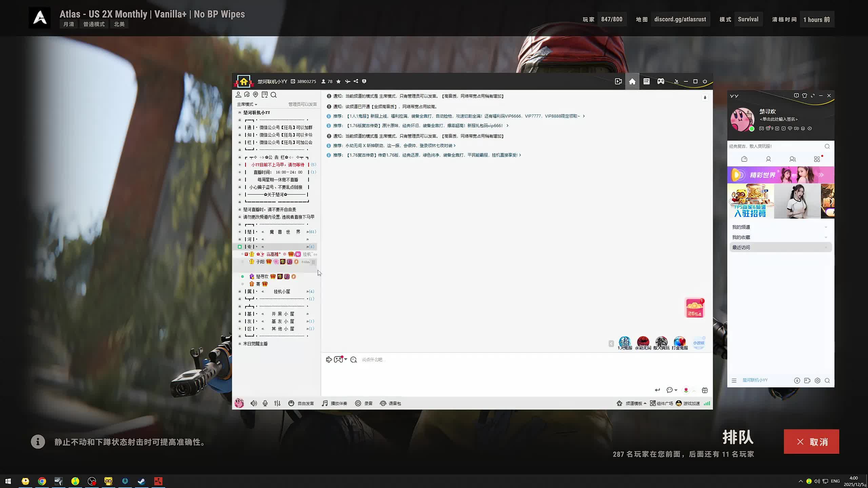This screenshot has width=868, height=488.
Task: Open the 语音包 voice pack
Action: tap(390, 403)
